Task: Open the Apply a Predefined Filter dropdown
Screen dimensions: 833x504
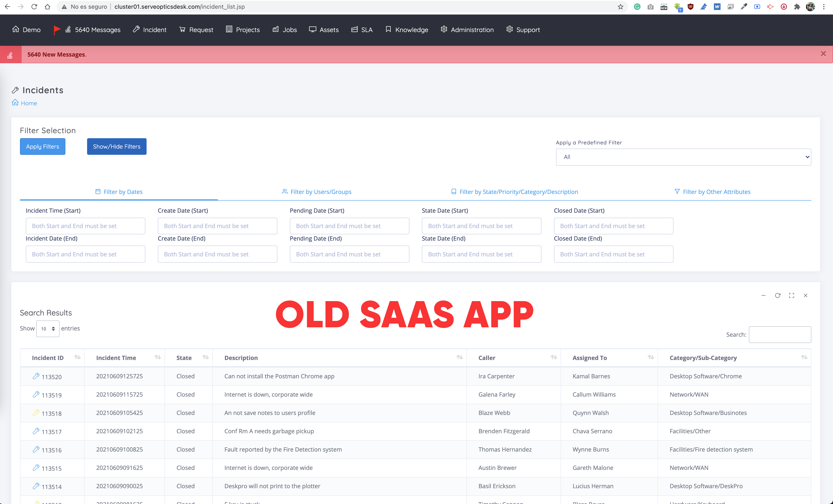Action: pyautogui.click(x=683, y=157)
